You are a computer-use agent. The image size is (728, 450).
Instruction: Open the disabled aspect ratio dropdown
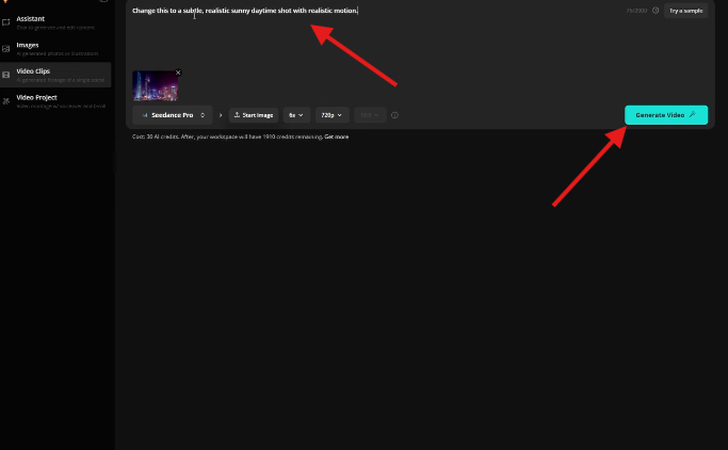tap(369, 115)
